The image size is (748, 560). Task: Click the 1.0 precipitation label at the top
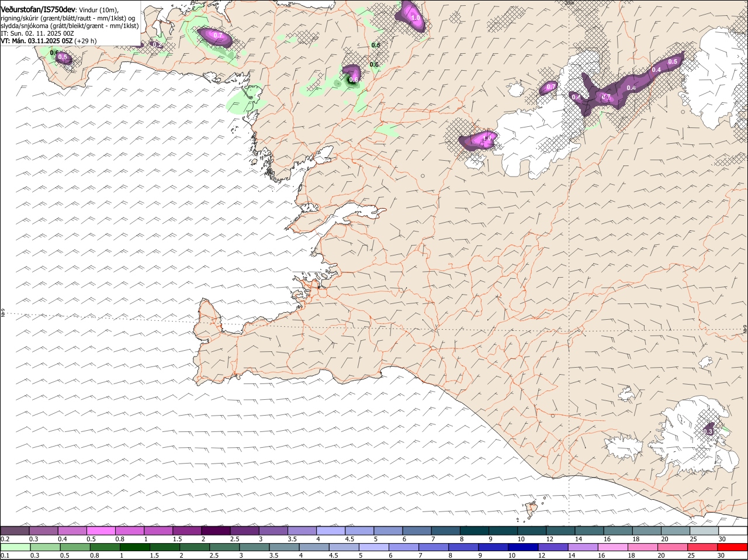[416, 18]
